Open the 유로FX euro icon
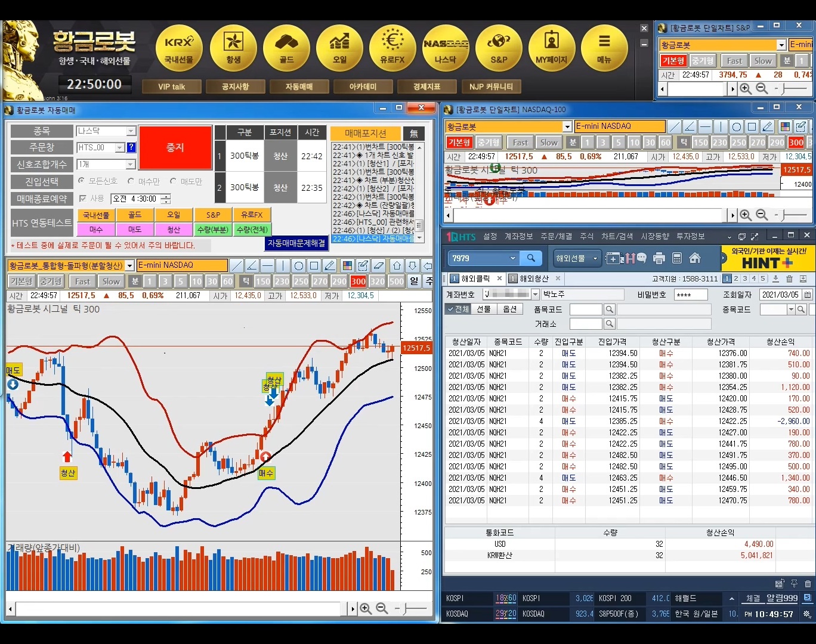Image resolution: width=816 pixels, height=644 pixels. [x=392, y=48]
